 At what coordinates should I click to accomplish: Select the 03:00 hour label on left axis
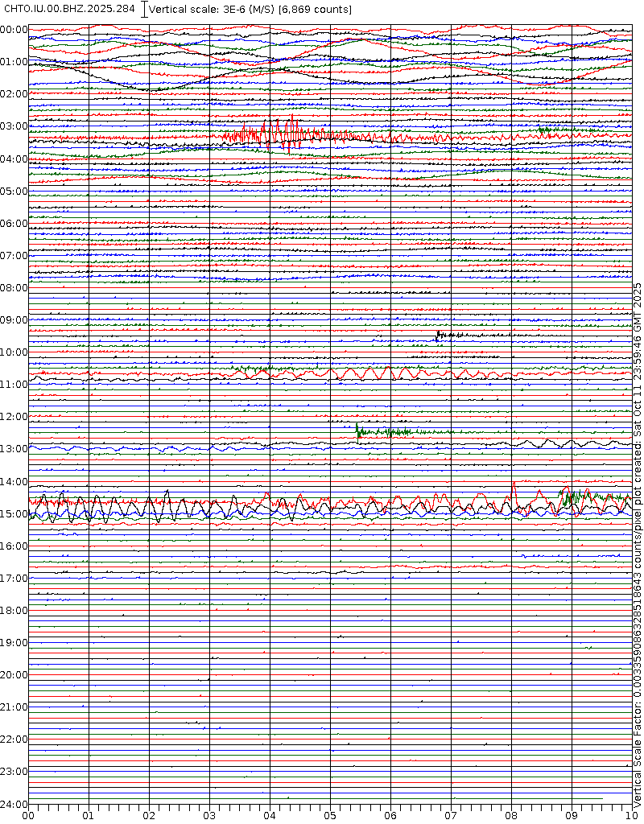tap(14, 126)
